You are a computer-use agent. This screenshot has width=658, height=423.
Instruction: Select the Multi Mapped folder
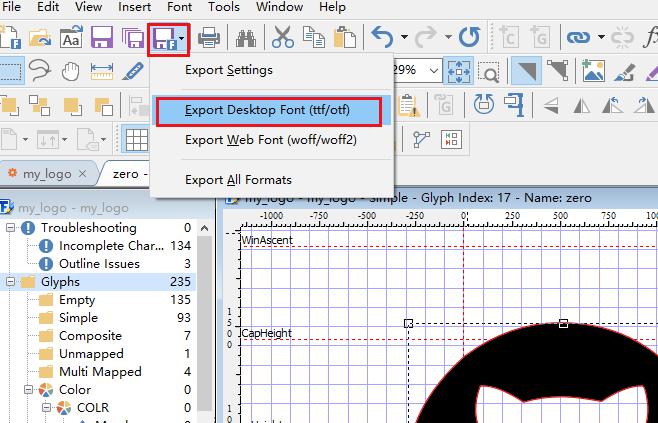(101, 372)
